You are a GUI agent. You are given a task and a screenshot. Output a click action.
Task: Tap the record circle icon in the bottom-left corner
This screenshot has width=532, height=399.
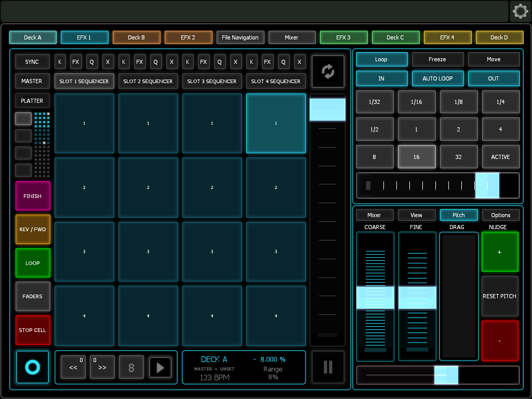point(32,367)
